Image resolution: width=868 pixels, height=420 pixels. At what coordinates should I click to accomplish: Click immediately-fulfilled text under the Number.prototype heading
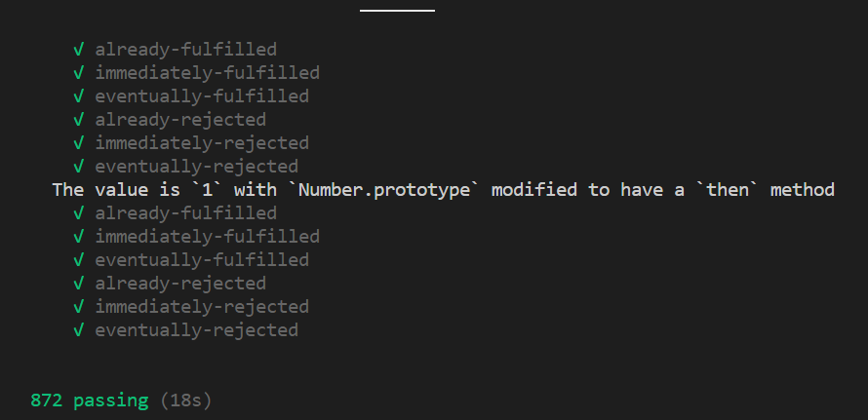207,237
